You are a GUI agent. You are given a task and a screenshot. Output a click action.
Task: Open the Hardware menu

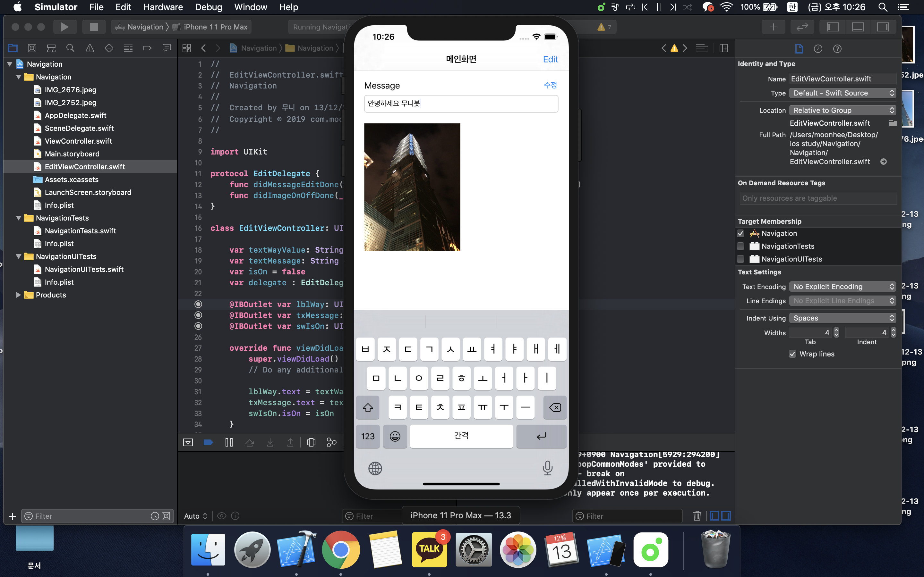tap(163, 7)
